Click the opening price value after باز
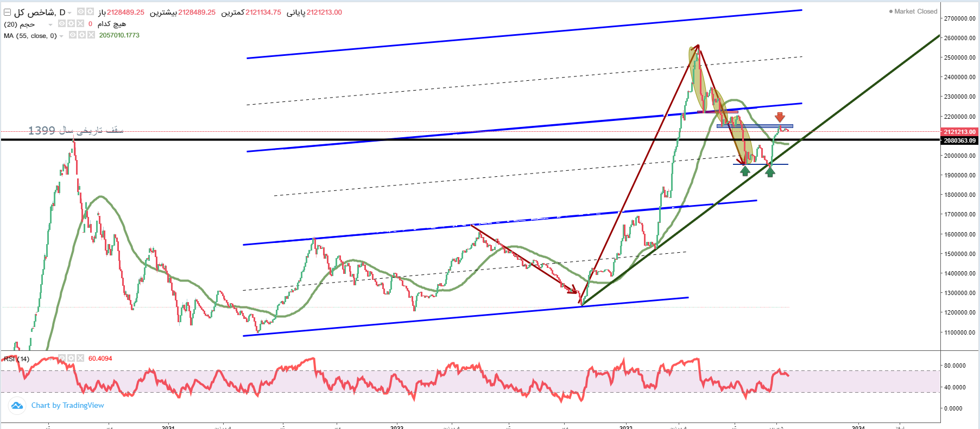The image size is (980, 429). [x=125, y=12]
